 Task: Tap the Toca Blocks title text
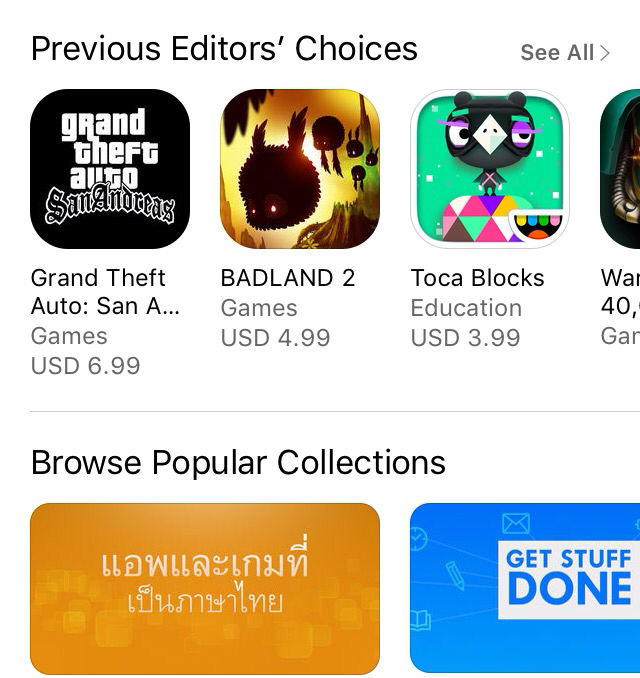tap(477, 278)
